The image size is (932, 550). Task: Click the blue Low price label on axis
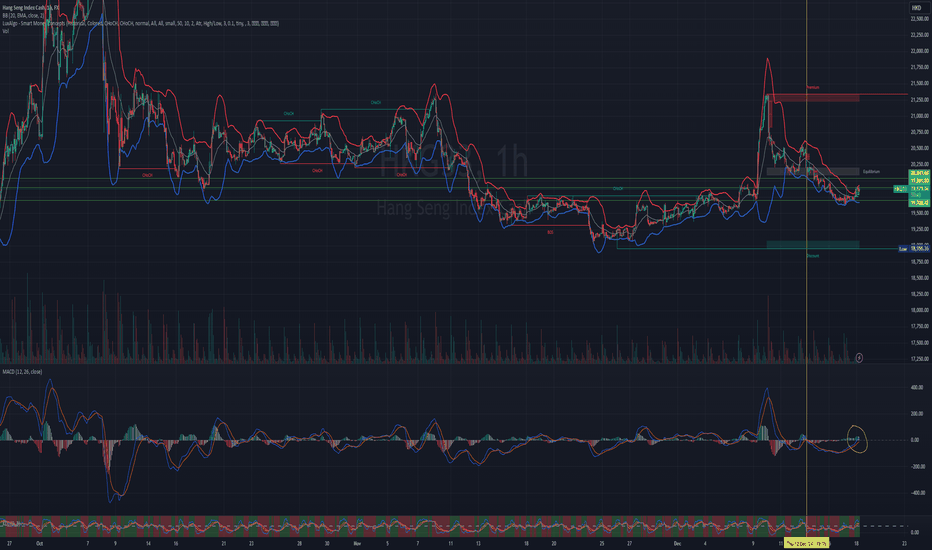coord(905,249)
